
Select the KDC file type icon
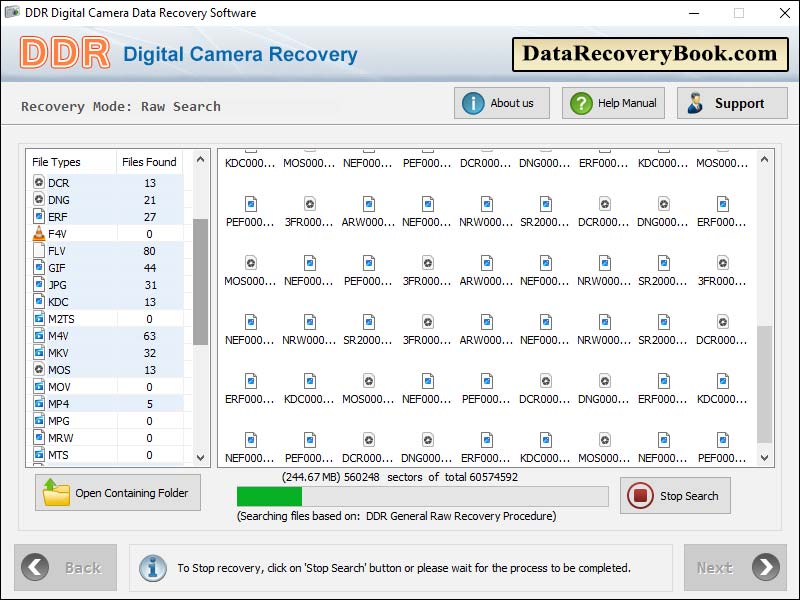pos(39,302)
